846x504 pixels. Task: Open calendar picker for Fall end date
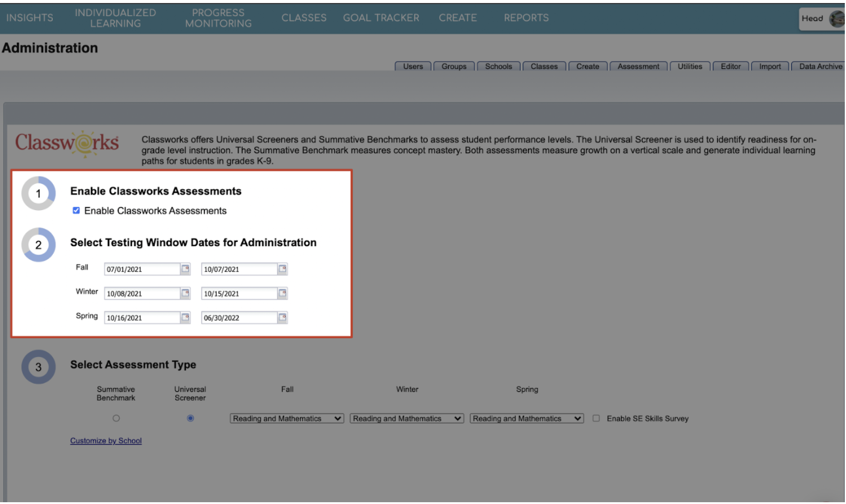tap(283, 269)
